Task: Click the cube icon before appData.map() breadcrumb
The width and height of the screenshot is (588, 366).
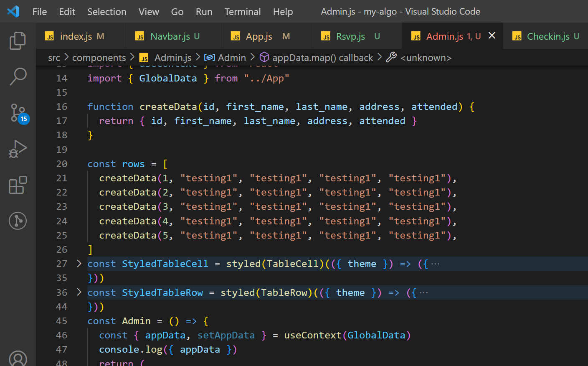Action: [264, 57]
